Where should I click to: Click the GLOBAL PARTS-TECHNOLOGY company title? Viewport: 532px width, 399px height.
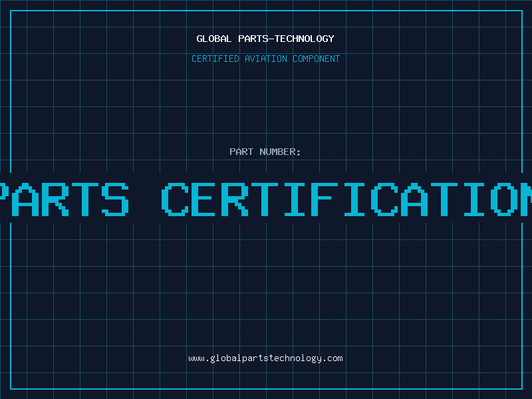click(x=265, y=39)
